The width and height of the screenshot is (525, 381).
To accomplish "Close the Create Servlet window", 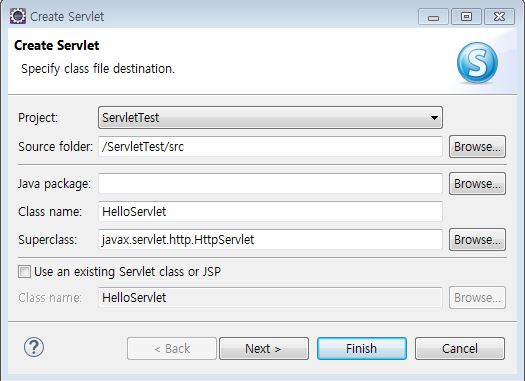I will coord(500,17).
